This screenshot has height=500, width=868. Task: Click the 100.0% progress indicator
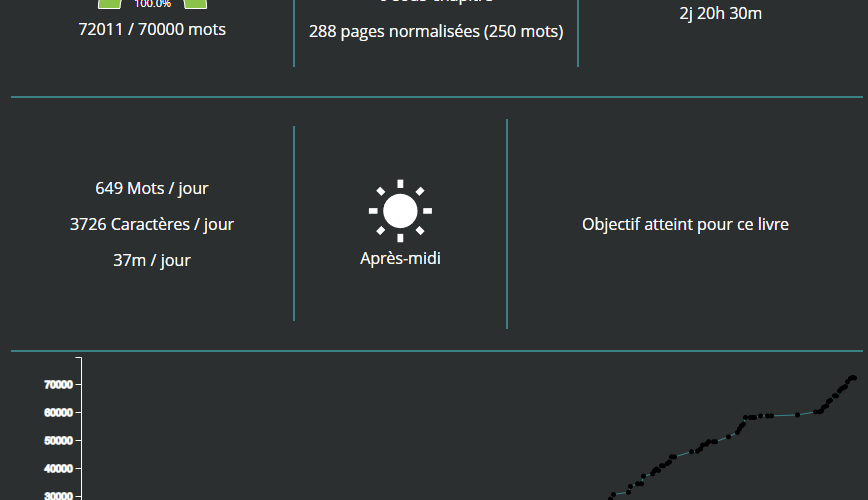(x=152, y=4)
